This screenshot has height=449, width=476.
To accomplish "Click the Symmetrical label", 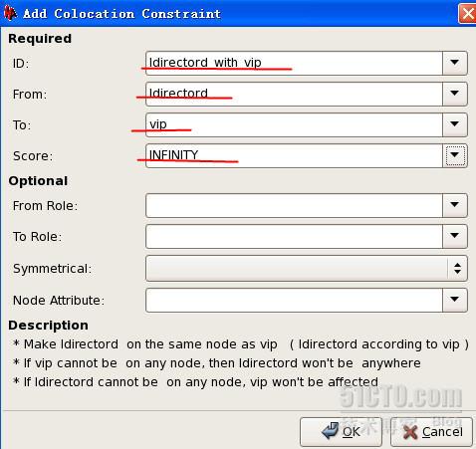I will (52, 268).
